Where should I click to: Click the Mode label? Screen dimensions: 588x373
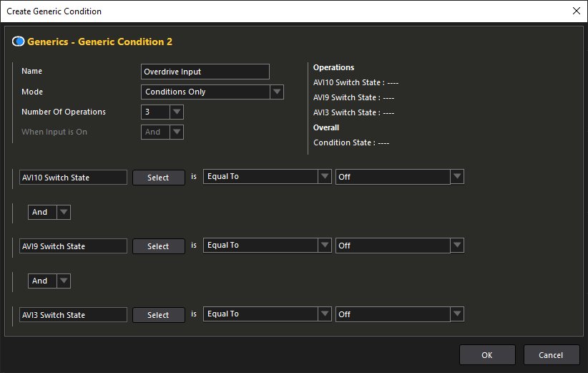[32, 92]
